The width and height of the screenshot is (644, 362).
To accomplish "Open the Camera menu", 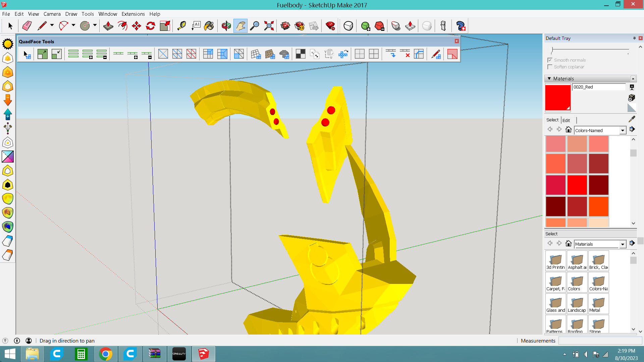I will pos(52,14).
